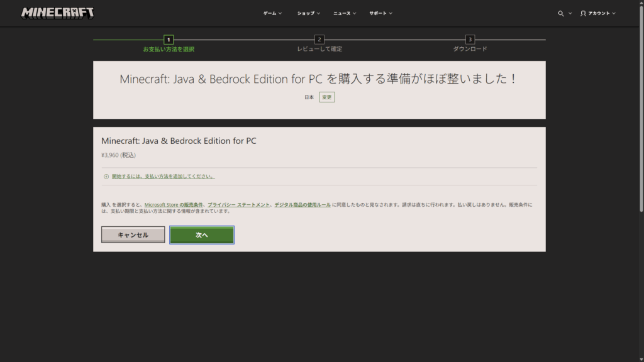The width and height of the screenshot is (644, 362).
Task: Open the サポート menu
Action: (380, 14)
